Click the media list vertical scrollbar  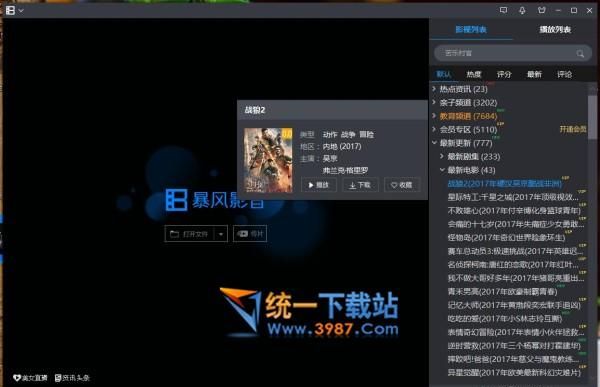[x=592, y=117]
